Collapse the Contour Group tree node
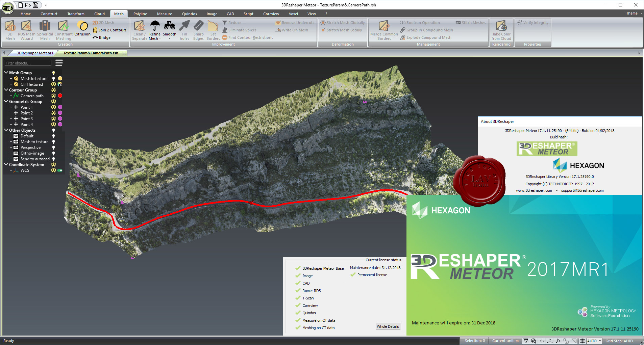Image resolution: width=644 pixels, height=345 pixels. [x=6, y=90]
